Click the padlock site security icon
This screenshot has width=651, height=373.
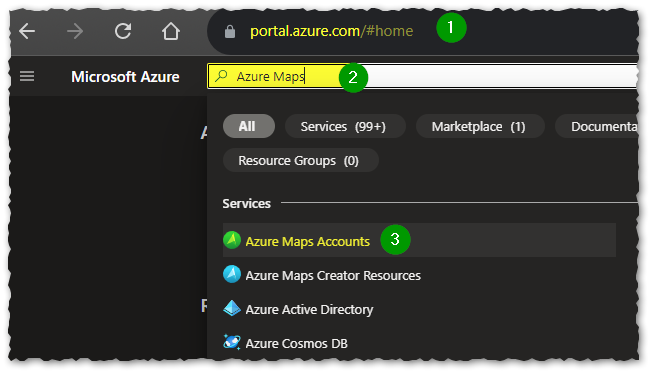[230, 32]
